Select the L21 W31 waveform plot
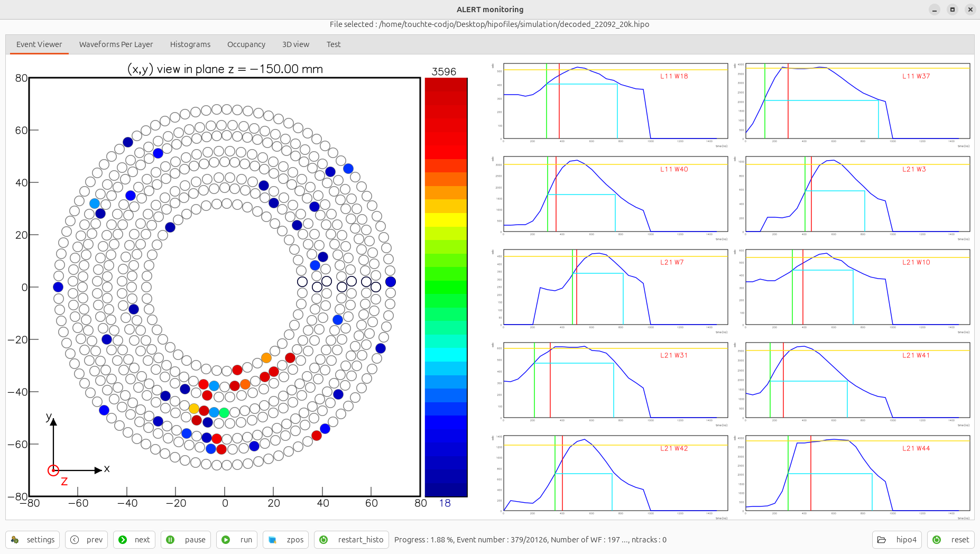Viewport: 980px width, 554px height. [616, 380]
